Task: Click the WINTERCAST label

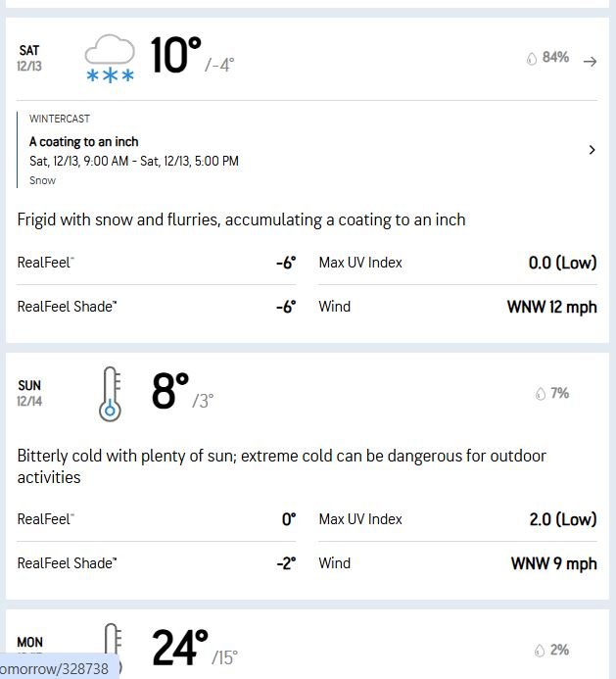Action: pos(60,120)
